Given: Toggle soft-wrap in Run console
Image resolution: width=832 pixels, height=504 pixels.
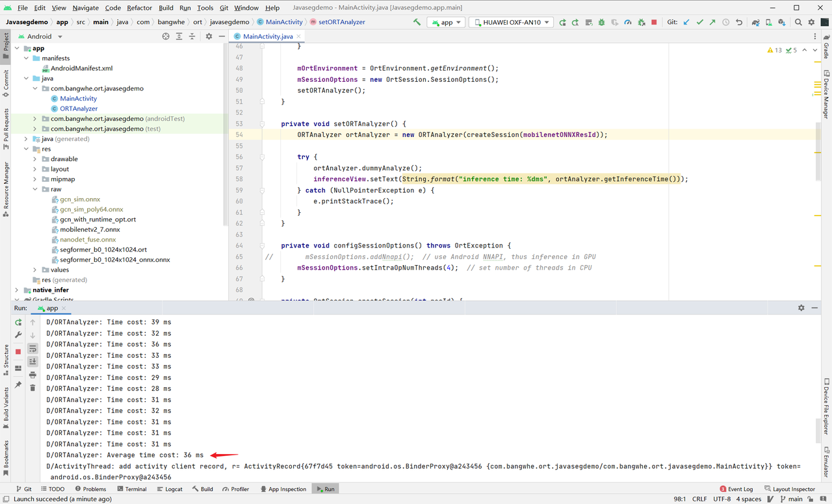Looking at the screenshot, I should coord(32,349).
